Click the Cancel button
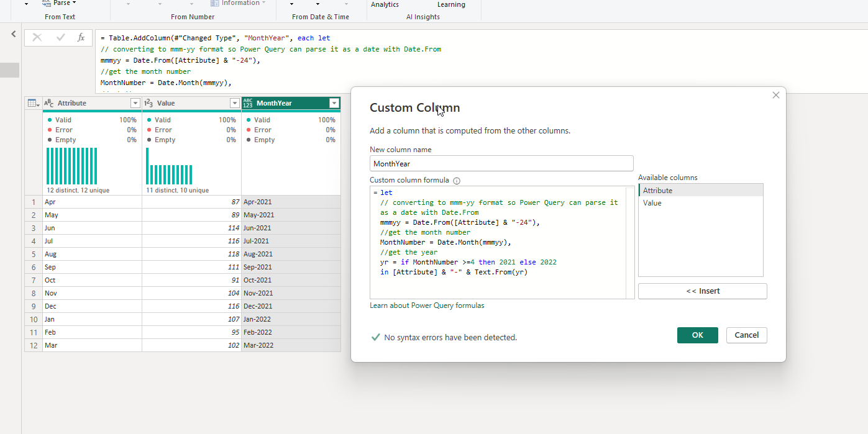Image resolution: width=868 pixels, height=434 pixels. point(747,335)
